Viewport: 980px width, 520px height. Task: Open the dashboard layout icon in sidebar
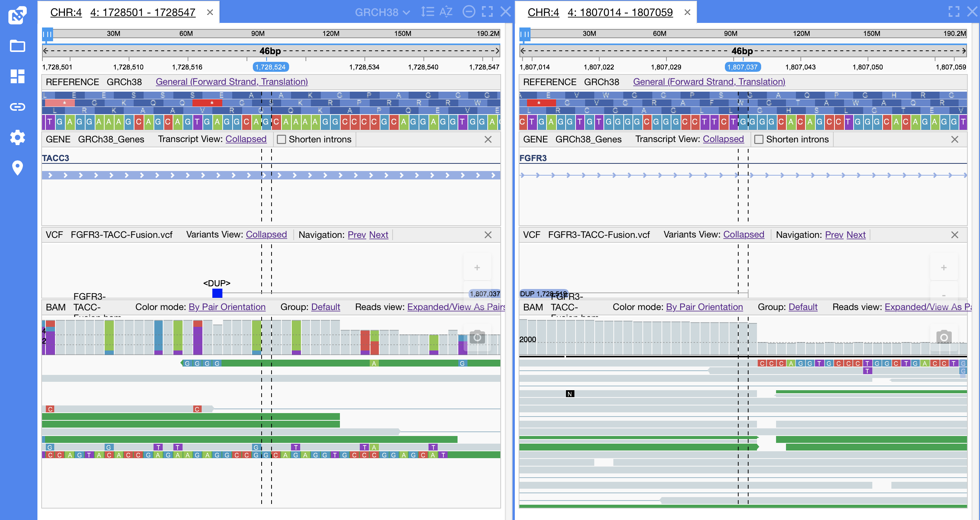(x=18, y=76)
